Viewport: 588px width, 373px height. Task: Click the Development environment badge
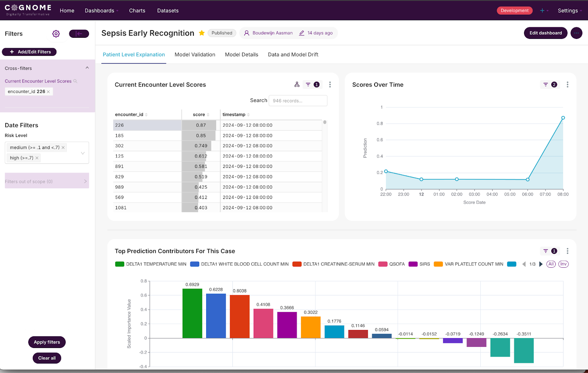click(514, 11)
